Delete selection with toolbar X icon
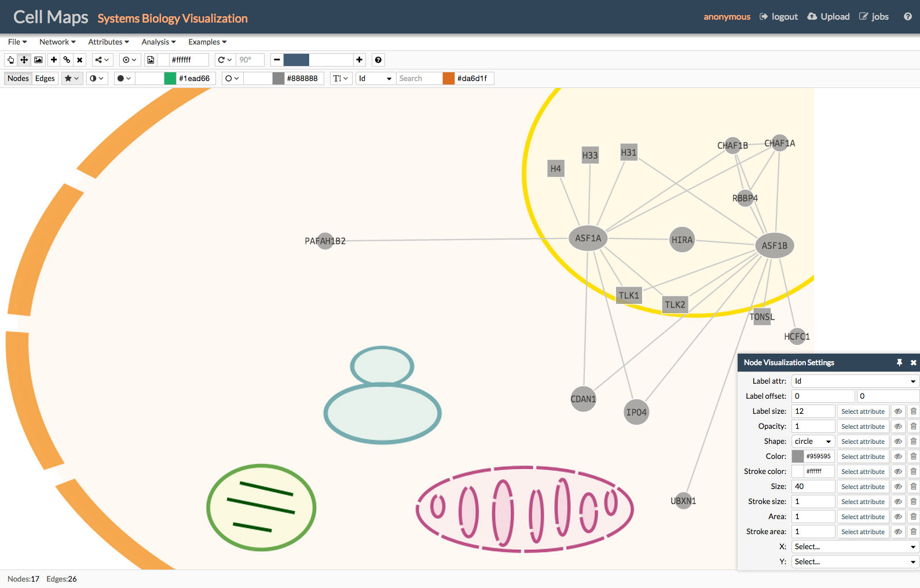 tap(80, 60)
